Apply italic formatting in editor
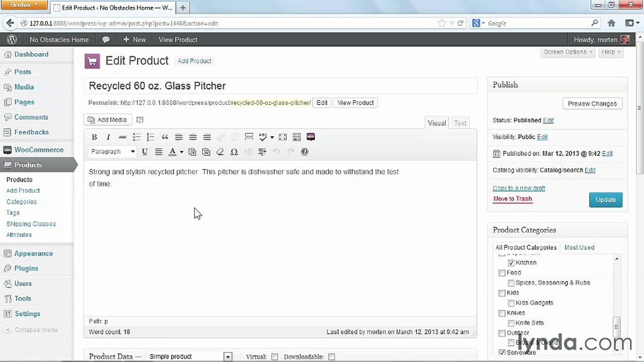This screenshot has width=644, height=362. 108,137
